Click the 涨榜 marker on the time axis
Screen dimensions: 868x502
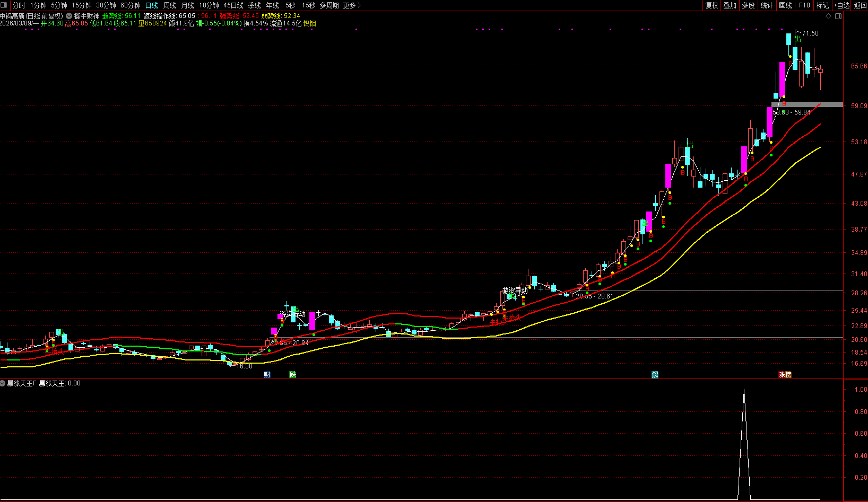click(785, 375)
